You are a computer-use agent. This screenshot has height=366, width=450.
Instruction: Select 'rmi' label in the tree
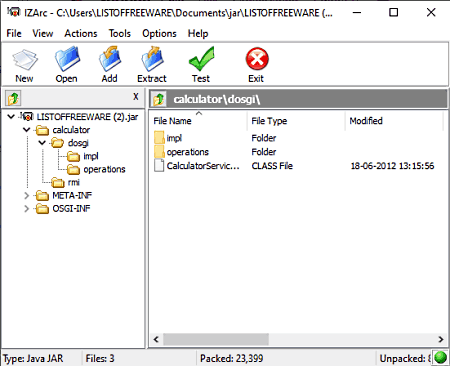[74, 182]
